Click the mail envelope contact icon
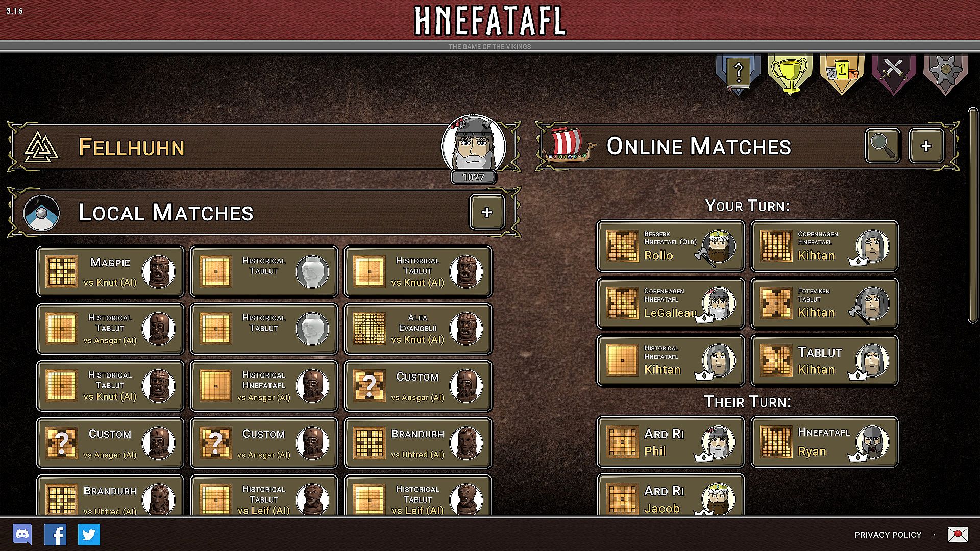 pyautogui.click(x=958, y=534)
